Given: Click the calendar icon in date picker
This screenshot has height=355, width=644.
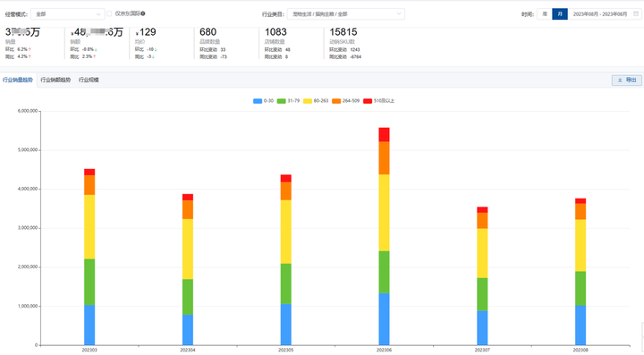Looking at the screenshot, I should 636,14.
